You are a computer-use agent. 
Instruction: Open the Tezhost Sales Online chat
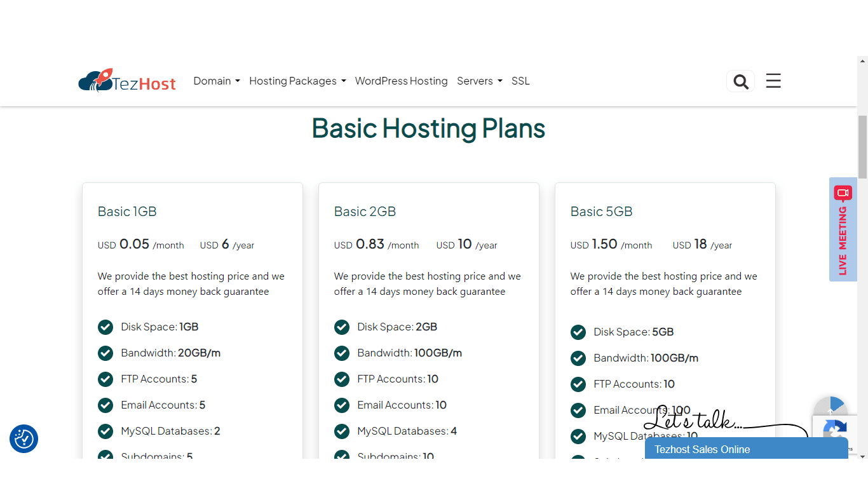746,449
